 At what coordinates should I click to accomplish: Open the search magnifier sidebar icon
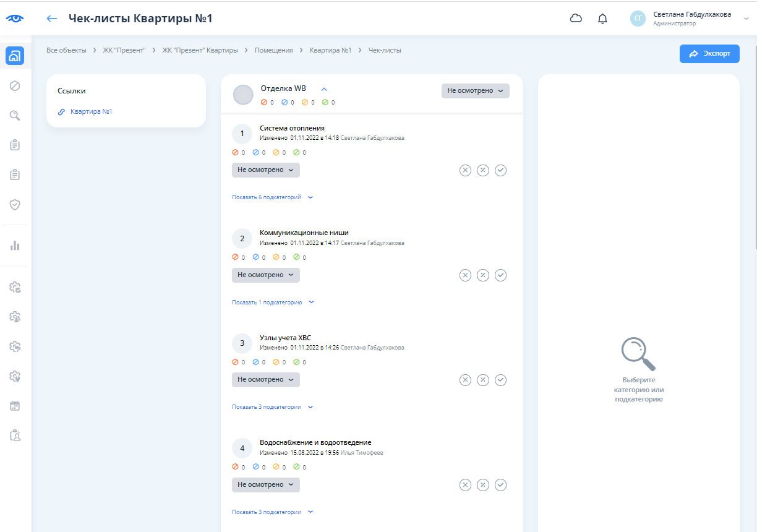click(x=15, y=115)
